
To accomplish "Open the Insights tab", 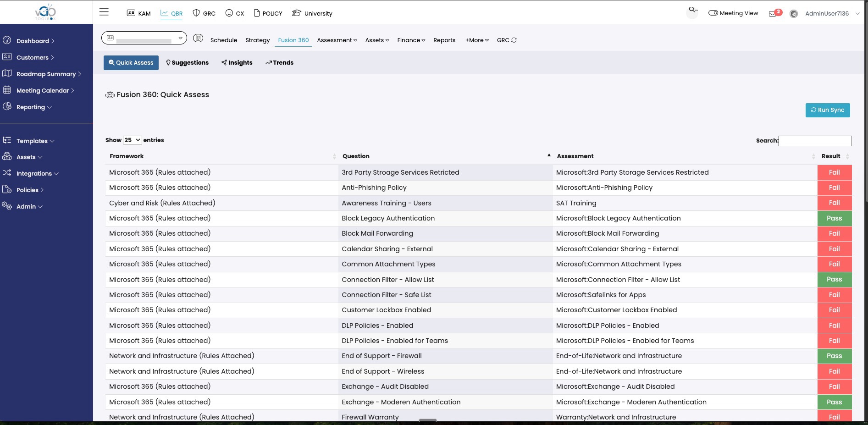I will pyautogui.click(x=237, y=62).
